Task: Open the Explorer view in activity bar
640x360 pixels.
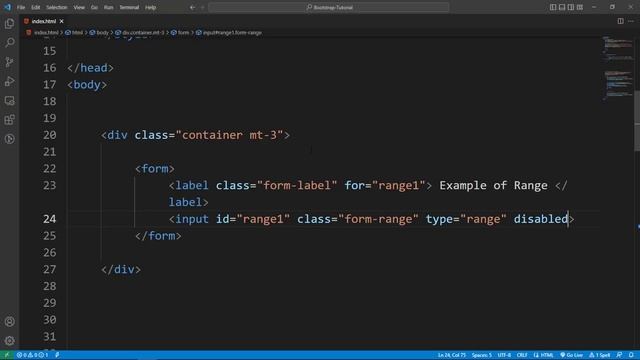Action: [x=9, y=24]
